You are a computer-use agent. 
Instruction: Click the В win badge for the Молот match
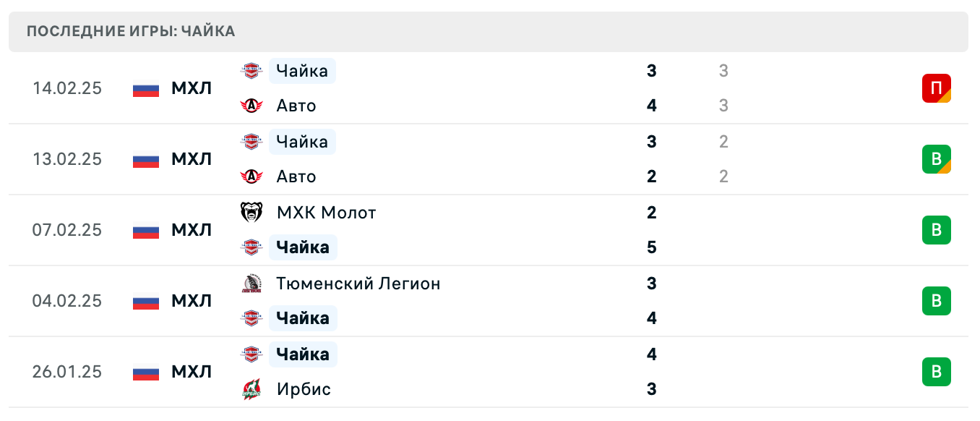tap(937, 230)
